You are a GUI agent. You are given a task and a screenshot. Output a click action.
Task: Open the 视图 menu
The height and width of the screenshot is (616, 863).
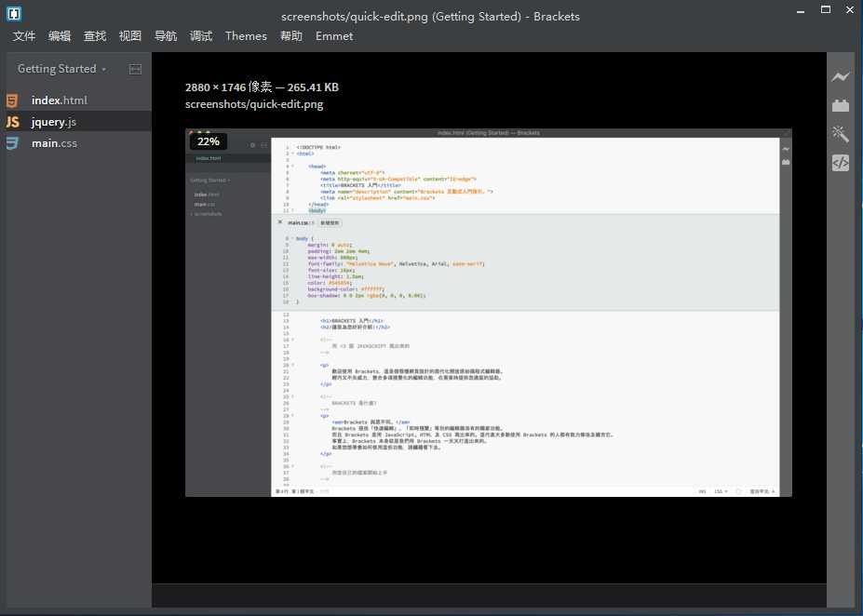(130, 36)
